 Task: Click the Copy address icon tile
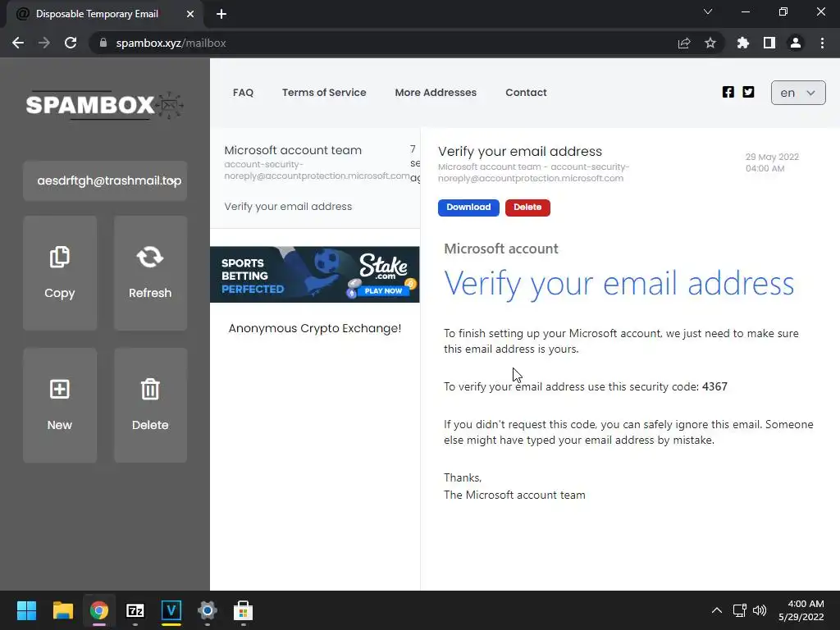point(59,272)
